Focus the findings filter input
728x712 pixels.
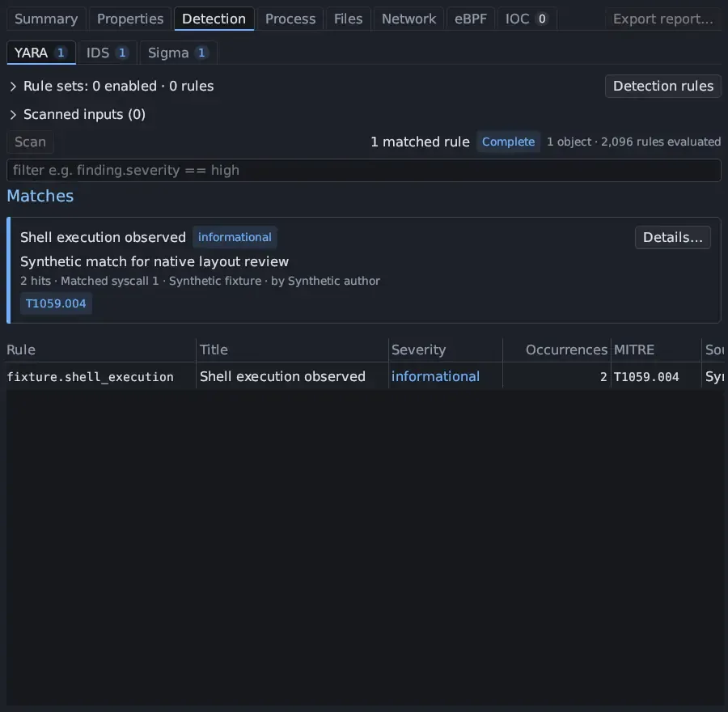(x=364, y=171)
